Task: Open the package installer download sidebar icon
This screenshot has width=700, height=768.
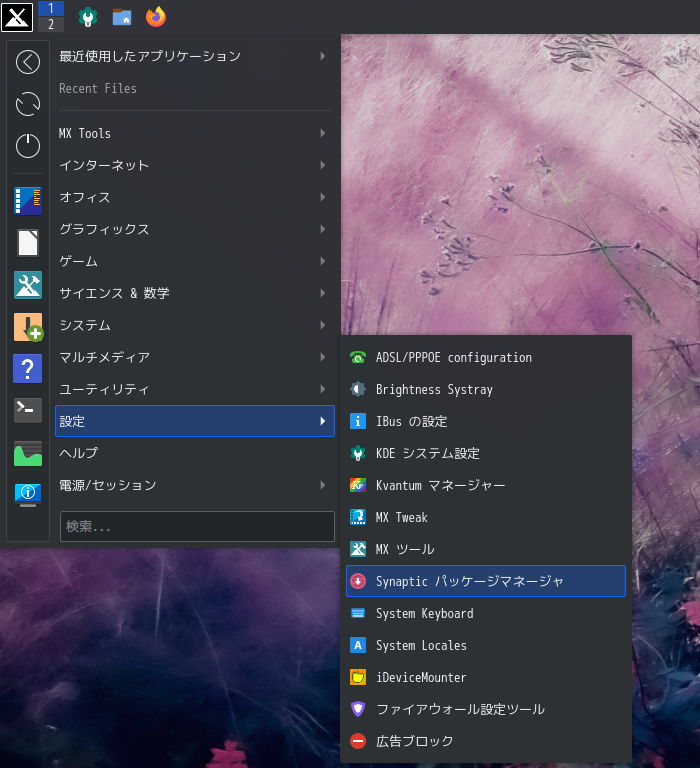Action: 28,327
